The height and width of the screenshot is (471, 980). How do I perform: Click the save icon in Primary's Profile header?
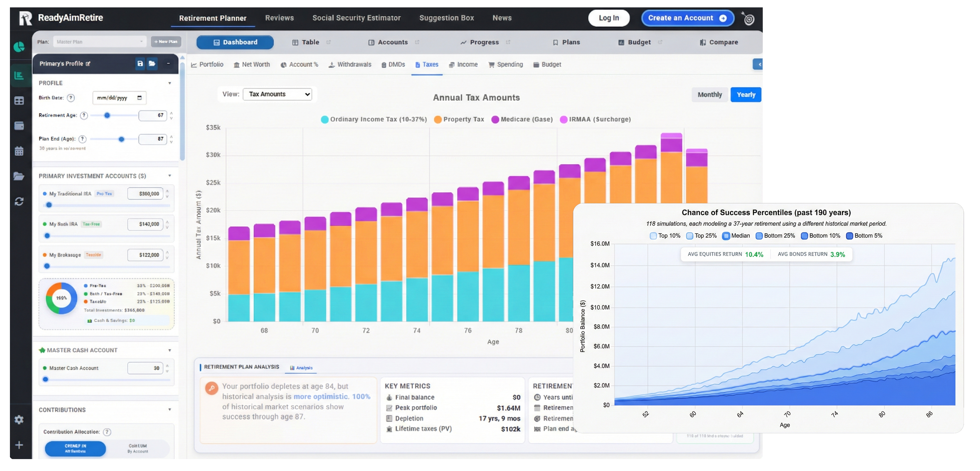pyautogui.click(x=140, y=64)
